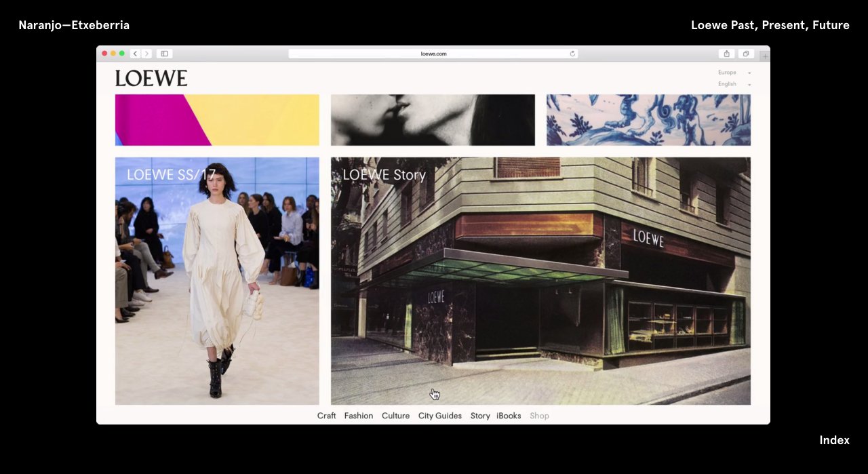868x474 pixels.
Task: Click the loewe.com address bar
Action: (433, 54)
